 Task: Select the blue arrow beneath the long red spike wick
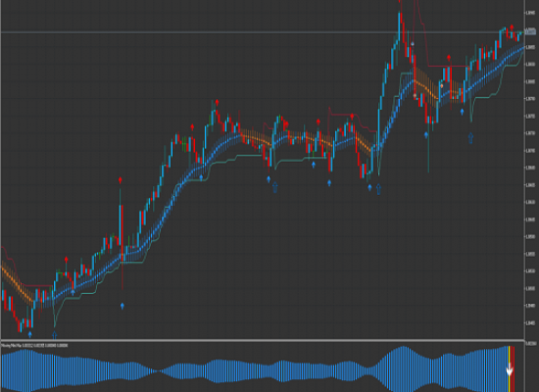point(122,306)
